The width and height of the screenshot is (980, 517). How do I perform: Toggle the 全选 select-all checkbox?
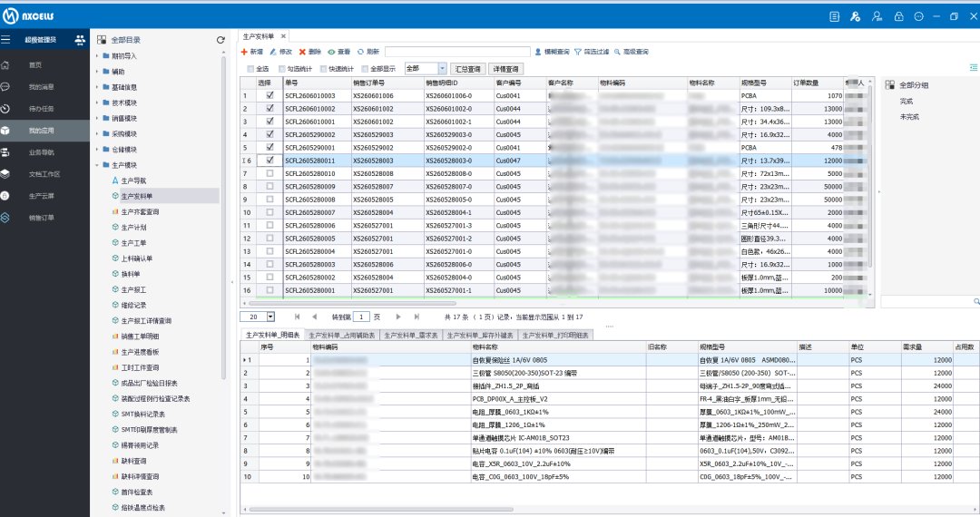[x=251, y=69]
